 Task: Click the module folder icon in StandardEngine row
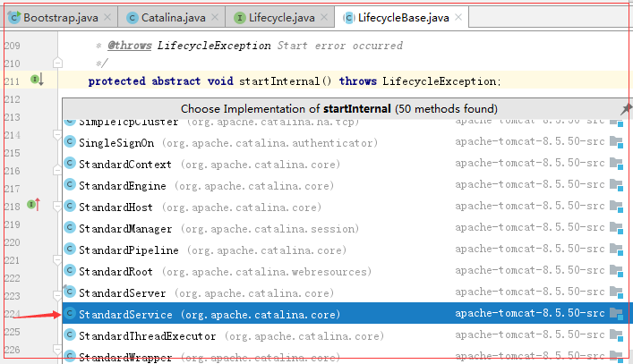(617, 185)
